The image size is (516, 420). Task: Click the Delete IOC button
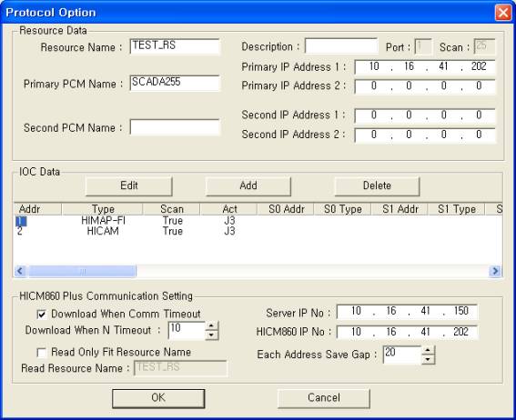(x=377, y=186)
